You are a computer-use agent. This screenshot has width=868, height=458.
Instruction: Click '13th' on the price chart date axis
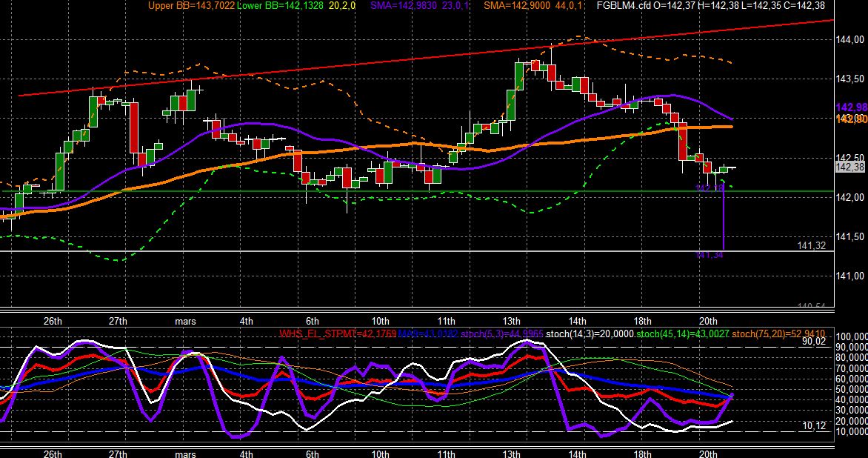512,321
